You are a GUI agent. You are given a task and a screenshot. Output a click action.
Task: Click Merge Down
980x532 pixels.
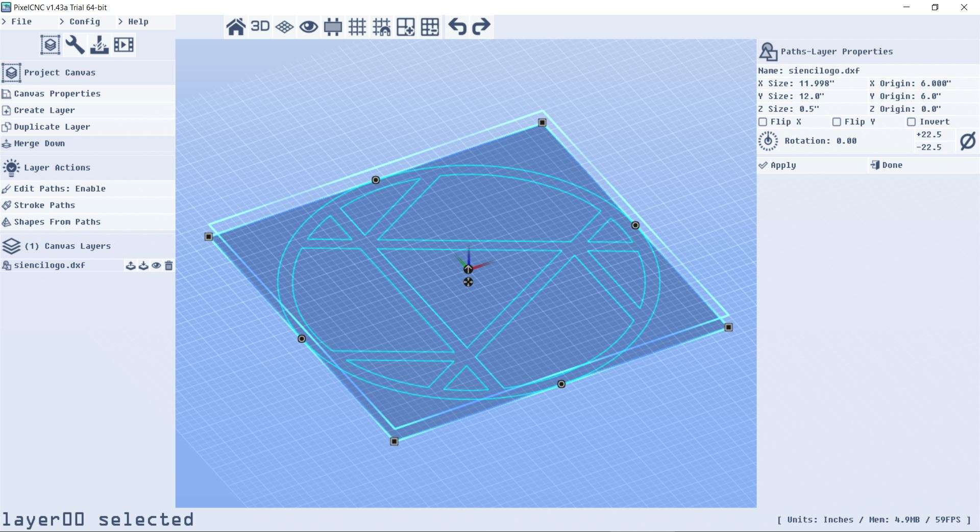pyautogui.click(x=87, y=144)
